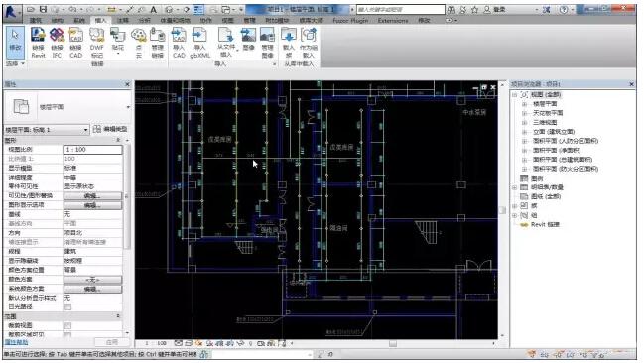Click Import gbXML (导入 gbXML) tool
The image size is (644, 363).
coord(200,43)
